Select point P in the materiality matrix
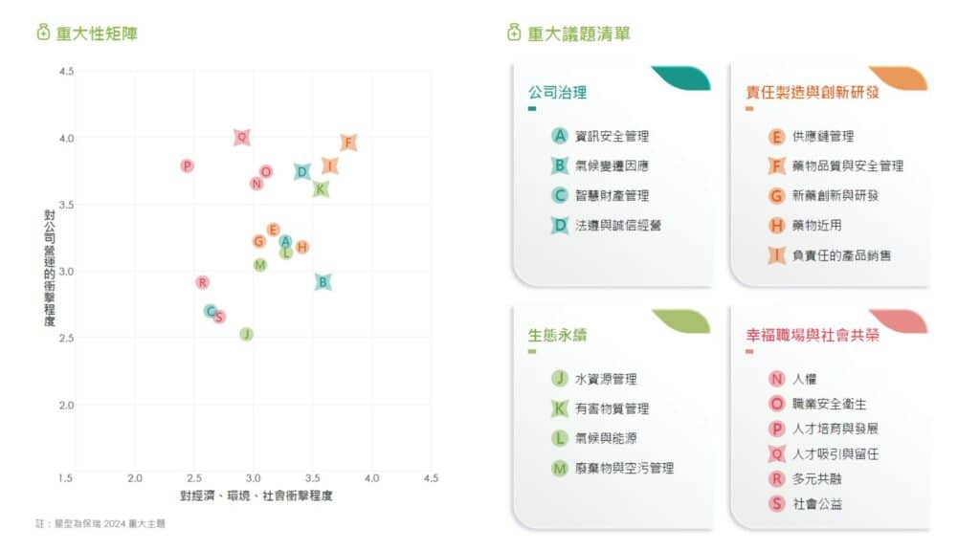The height and width of the screenshot is (551, 980). 187,165
